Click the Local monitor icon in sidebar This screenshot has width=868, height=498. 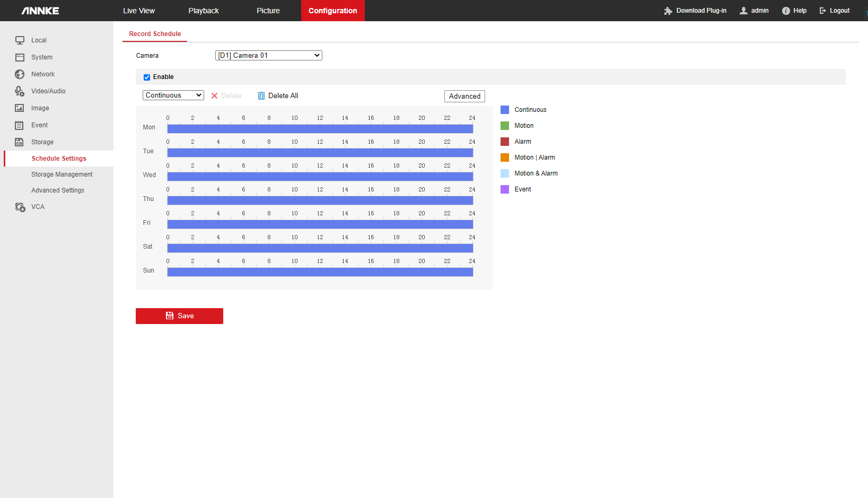coord(20,40)
